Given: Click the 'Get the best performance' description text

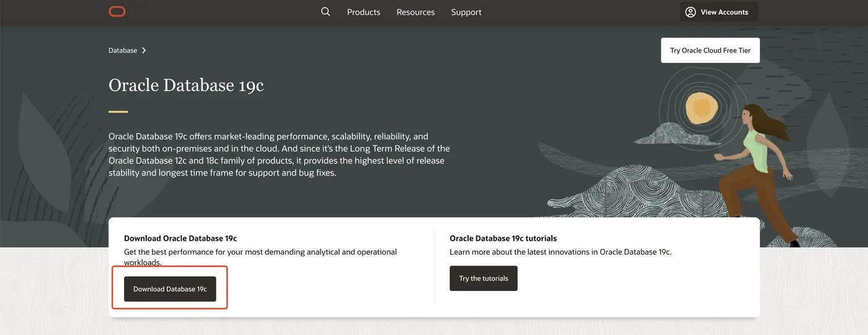Looking at the screenshot, I should [x=260, y=257].
